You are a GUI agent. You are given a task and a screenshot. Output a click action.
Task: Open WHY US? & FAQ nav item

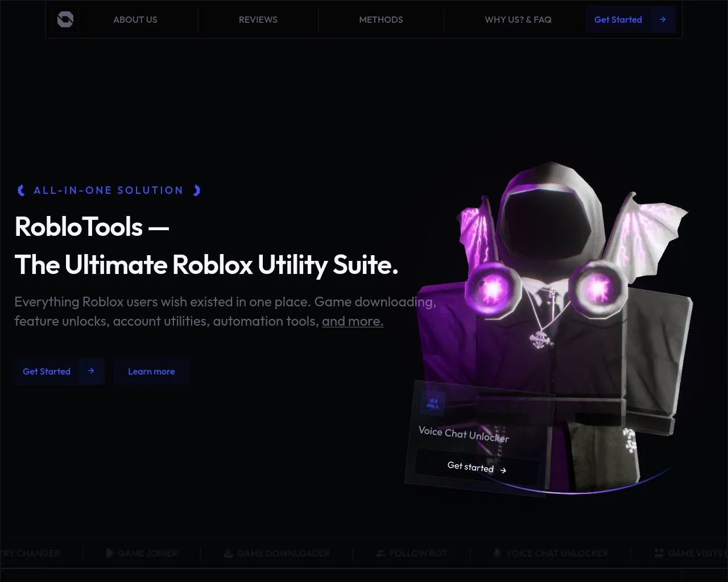pos(518,20)
